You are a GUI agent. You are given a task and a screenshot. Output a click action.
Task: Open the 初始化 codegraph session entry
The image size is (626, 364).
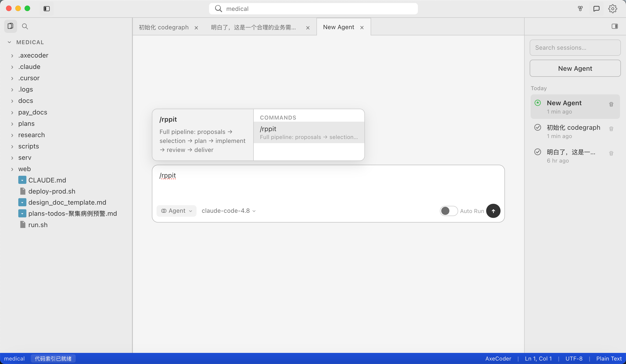(575, 131)
